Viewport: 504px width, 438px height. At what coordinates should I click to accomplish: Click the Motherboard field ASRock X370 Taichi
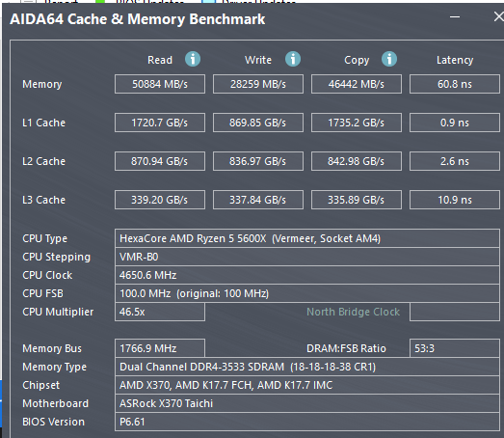(x=307, y=403)
